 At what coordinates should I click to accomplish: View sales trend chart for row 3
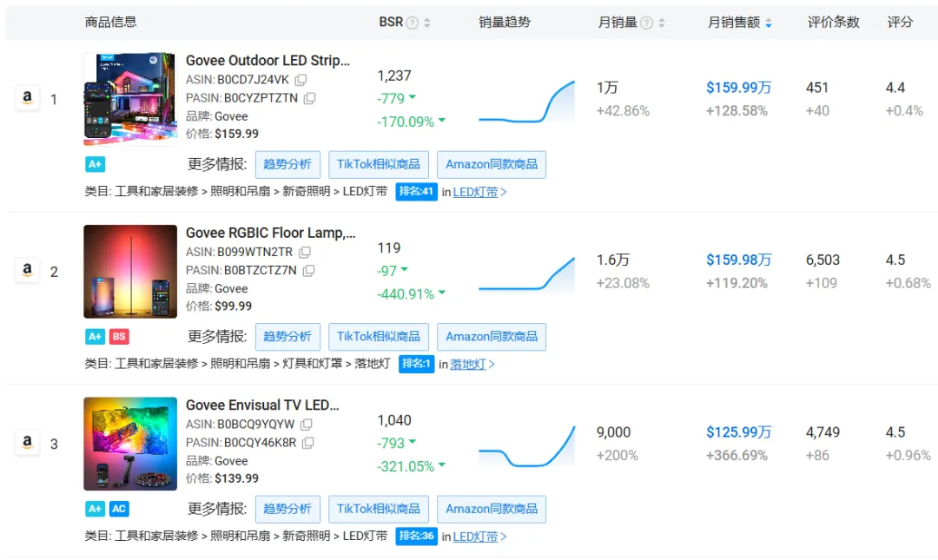tap(526, 446)
